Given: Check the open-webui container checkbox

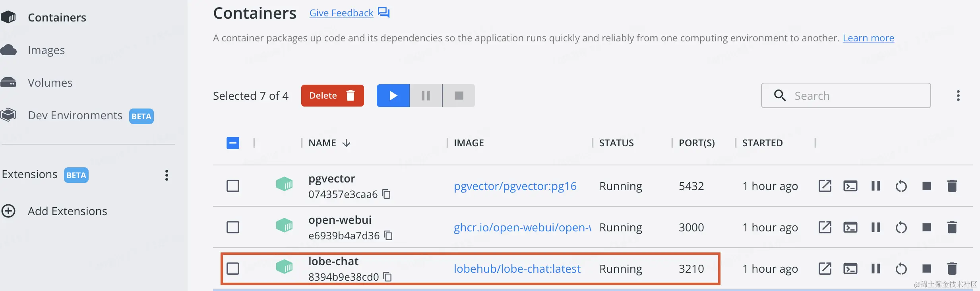Looking at the screenshot, I should pyautogui.click(x=233, y=227).
